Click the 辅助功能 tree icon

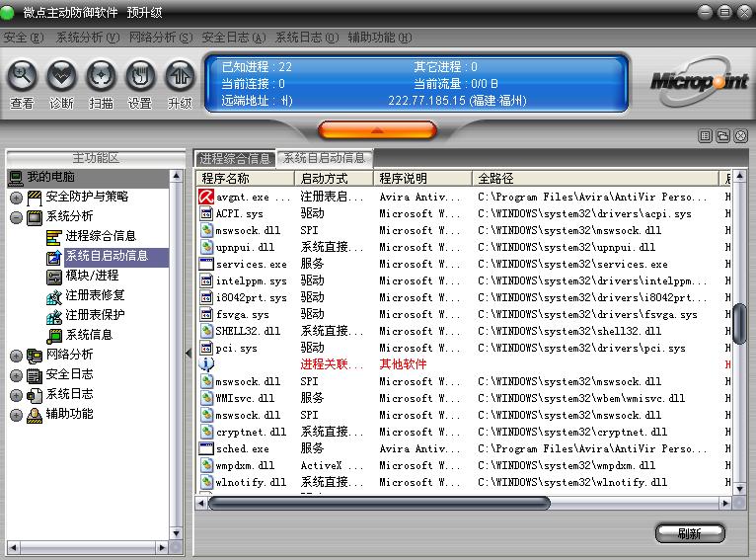35,415
